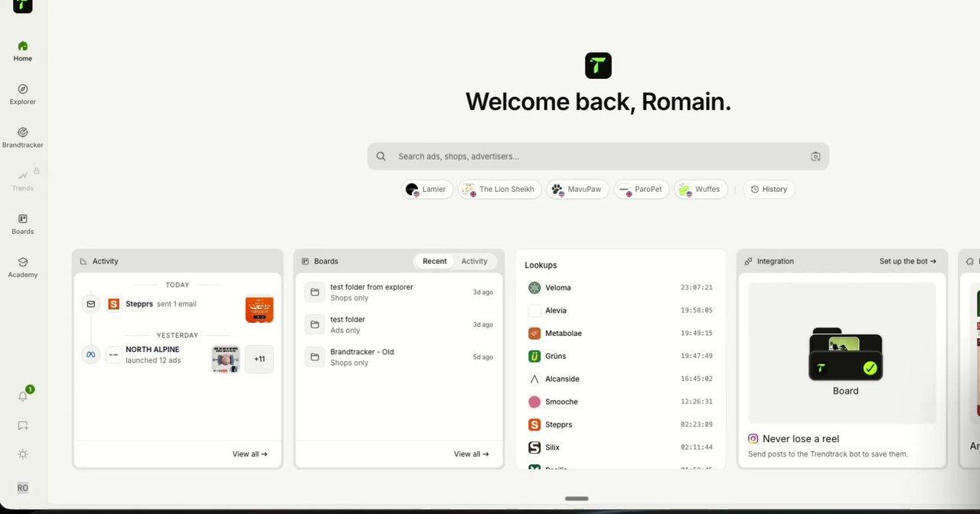Open Smooche lookup

coord(620,402)
